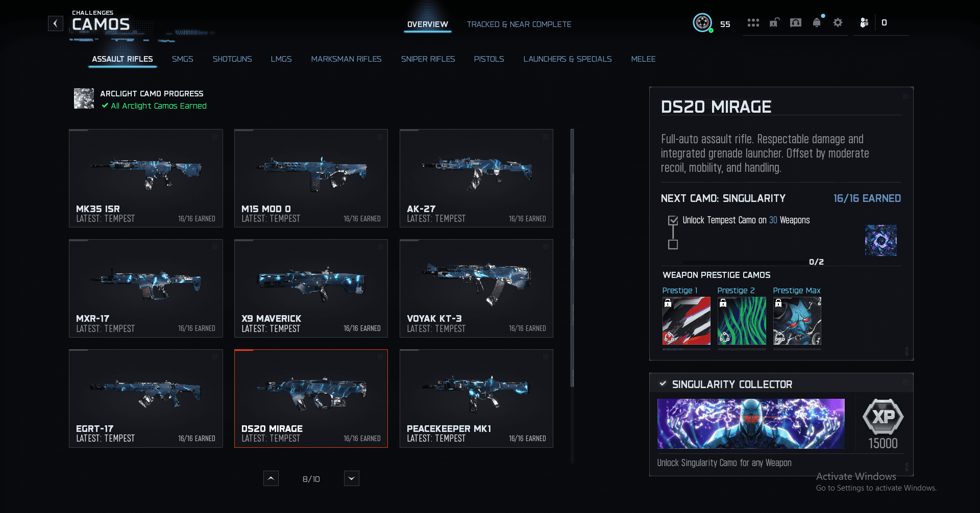The width and height of the screenshot is (980, 513).
Task: Click the down arrow to view next camo page
Action: click(351, 478)
